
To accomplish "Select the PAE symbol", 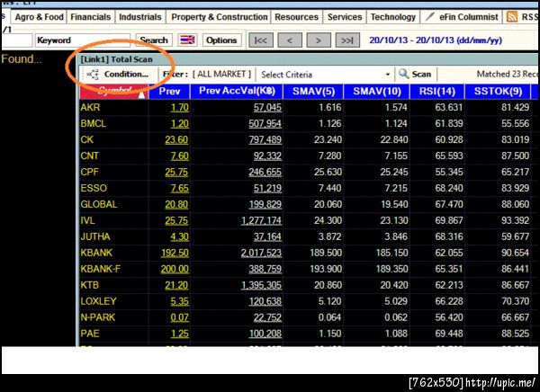I will pyautogui.click(x=89, y=334).
